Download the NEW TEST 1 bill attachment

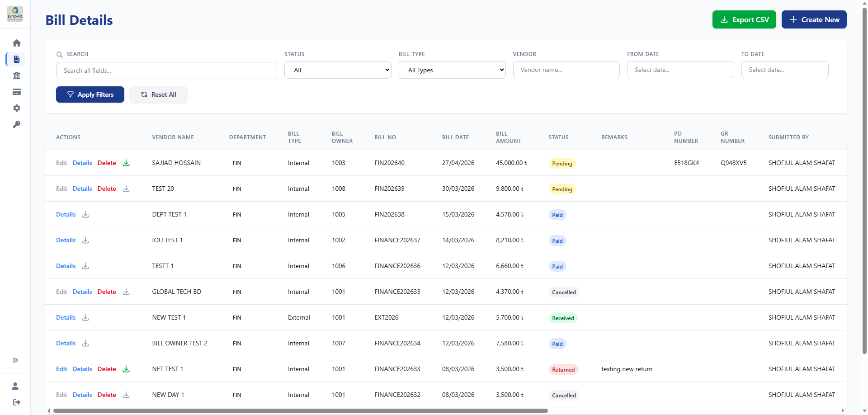85,317
